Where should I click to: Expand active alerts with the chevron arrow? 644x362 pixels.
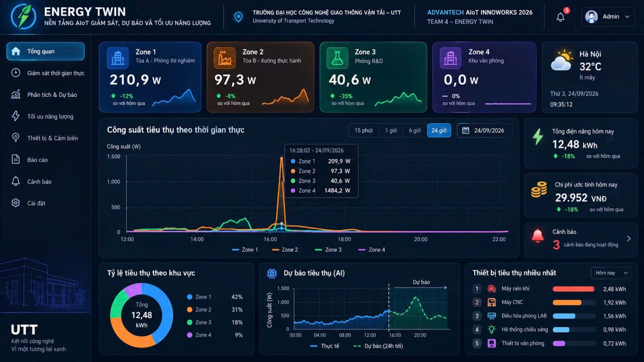[629, 239]
